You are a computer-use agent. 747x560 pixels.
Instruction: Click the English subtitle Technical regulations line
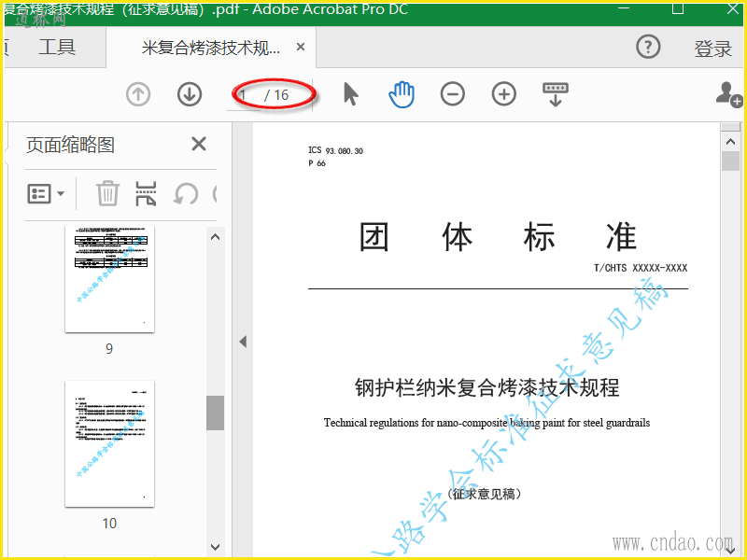[486, 423]
